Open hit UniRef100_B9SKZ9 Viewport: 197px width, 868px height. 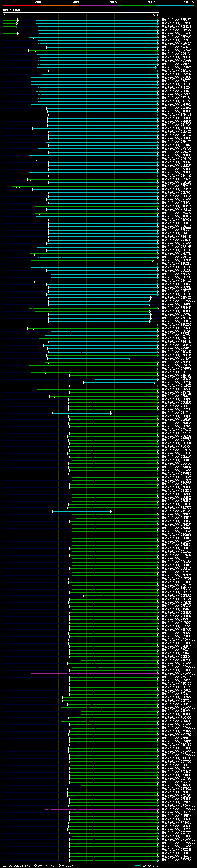(x=176, y=47)
